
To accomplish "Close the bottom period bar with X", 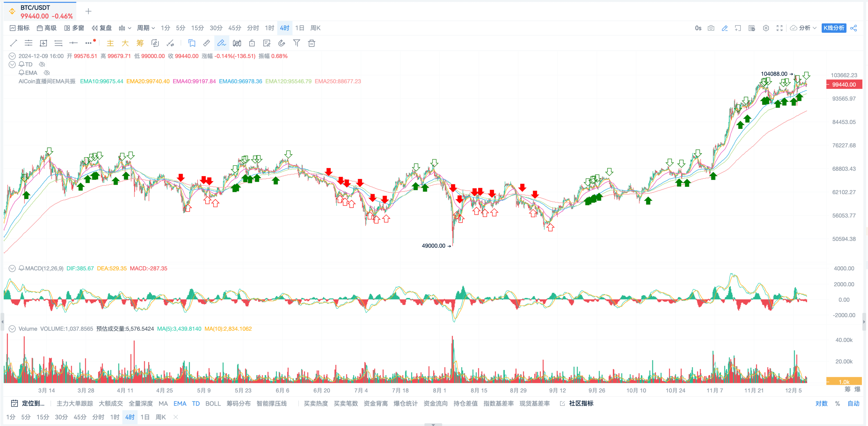I will (x=175, y=417).
